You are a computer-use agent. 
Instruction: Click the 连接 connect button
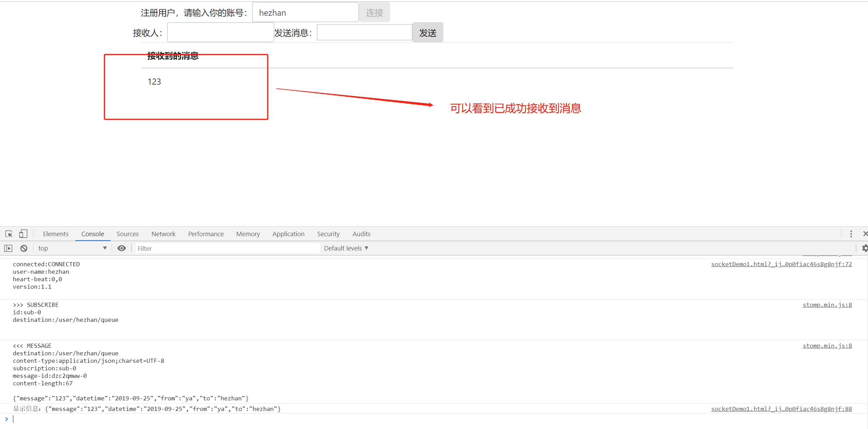point(374,13)
